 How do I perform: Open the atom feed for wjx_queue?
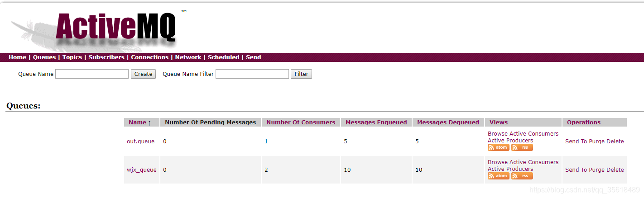click(x=499, y=176)
